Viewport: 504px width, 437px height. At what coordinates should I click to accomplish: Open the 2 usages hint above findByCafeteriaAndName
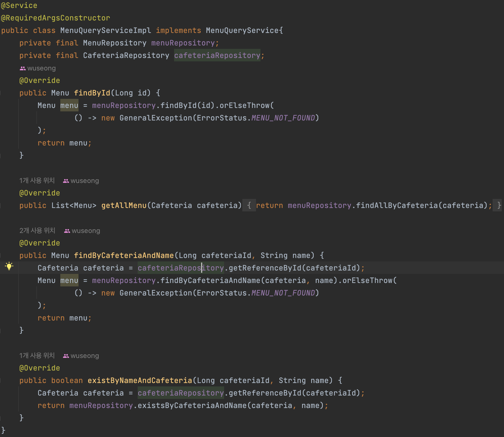click(x=37, y=231)
